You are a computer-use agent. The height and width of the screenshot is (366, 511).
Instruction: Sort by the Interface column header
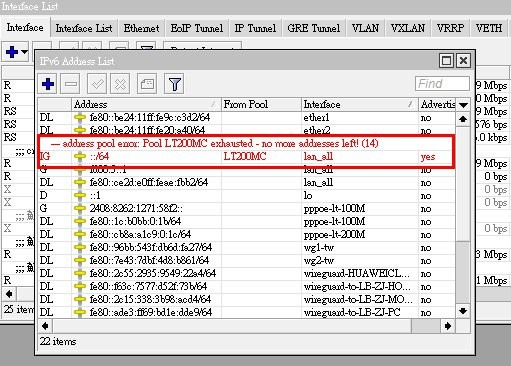360,104
